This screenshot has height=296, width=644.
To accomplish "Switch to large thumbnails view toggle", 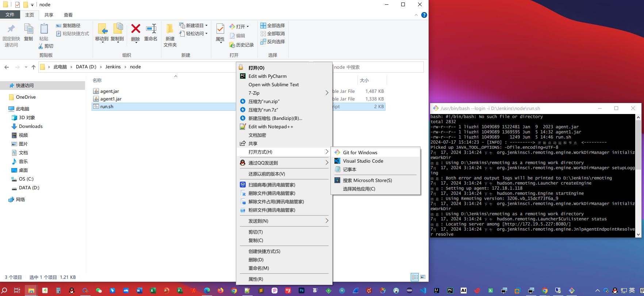I will tap(423, 277).
